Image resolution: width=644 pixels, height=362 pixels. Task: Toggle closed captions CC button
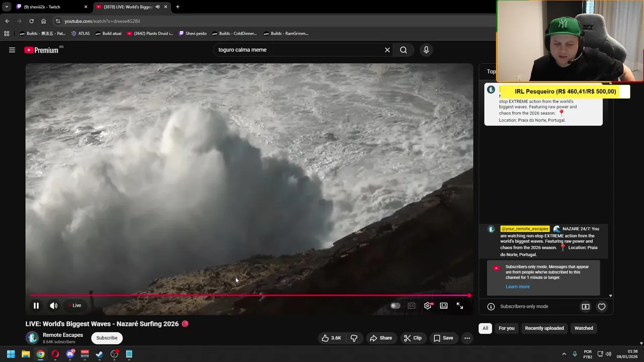coord(411,305)
